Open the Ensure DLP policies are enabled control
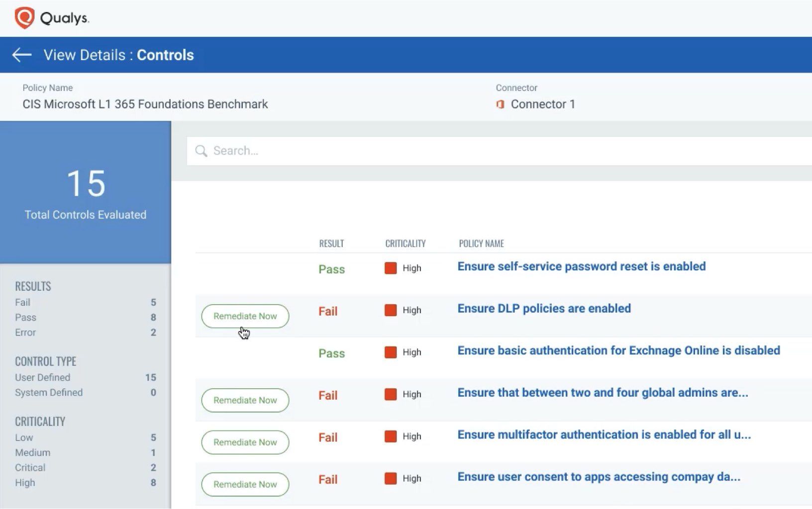This screenshot has height=509, width=812. tap(544, 308)
